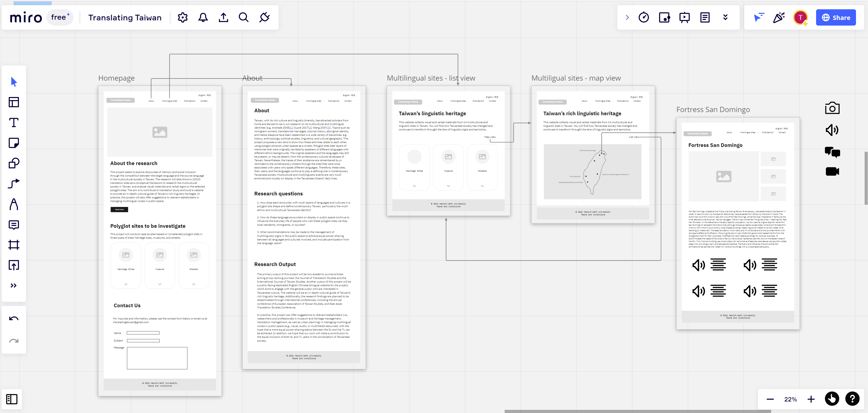The image size is (868, 413).
Task: Select the Frame tool
Action: click(x=14, y=245)
